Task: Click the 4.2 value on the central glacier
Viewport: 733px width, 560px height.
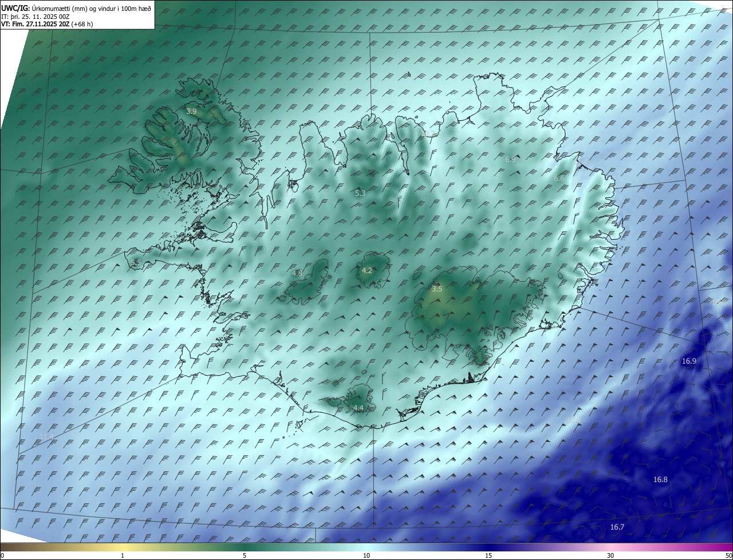Action: coord(367,270)
